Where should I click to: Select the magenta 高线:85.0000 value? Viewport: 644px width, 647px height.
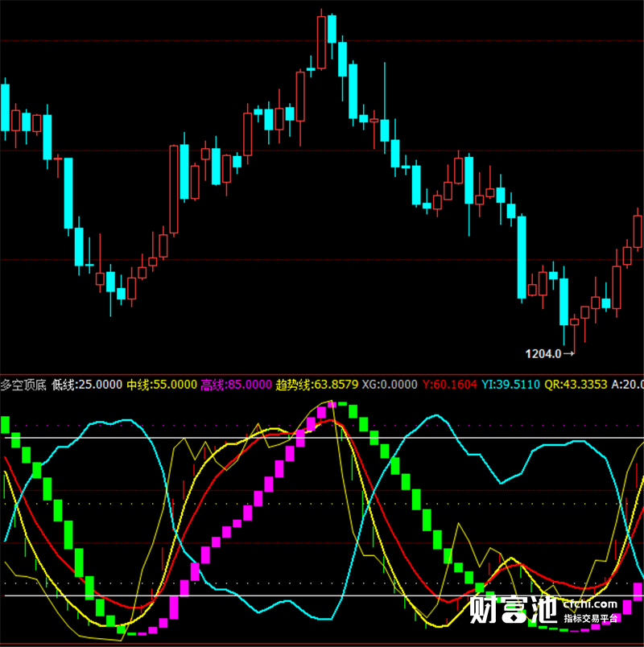(x=236, y=385)
